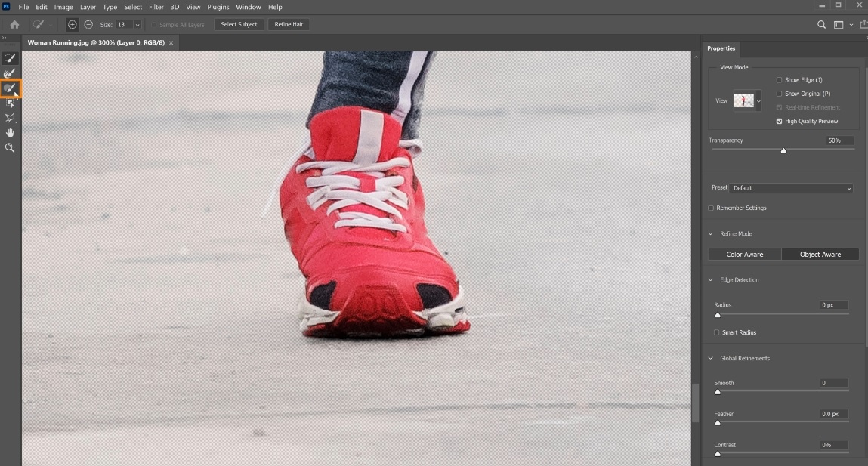
Task: Open the Plugins menu
Action: [218, 7]
